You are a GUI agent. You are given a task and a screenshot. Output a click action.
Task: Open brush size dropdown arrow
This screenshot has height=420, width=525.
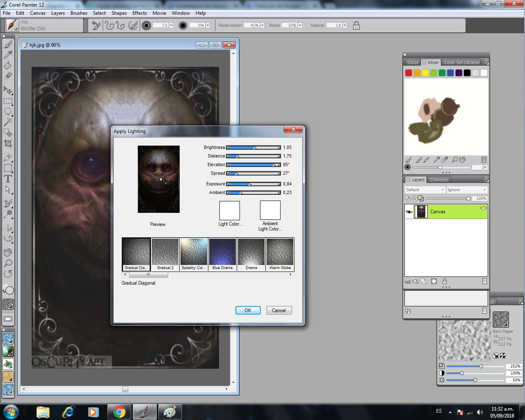pos(171,25)
